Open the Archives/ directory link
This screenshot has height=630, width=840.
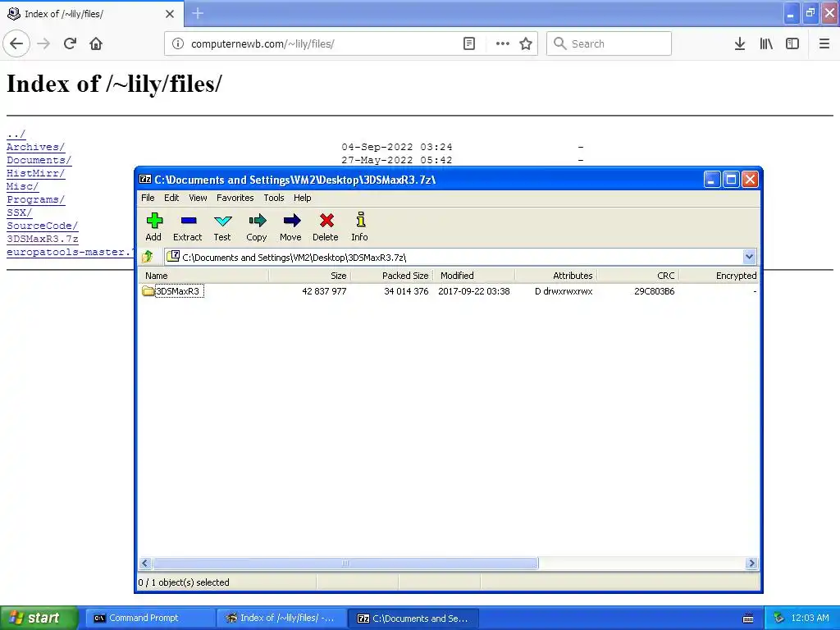point(35,147)
